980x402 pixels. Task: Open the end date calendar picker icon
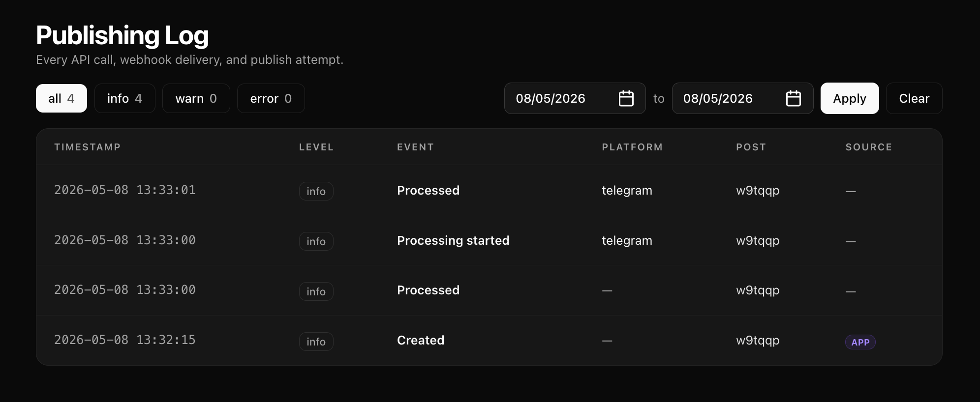click(793, 98)
